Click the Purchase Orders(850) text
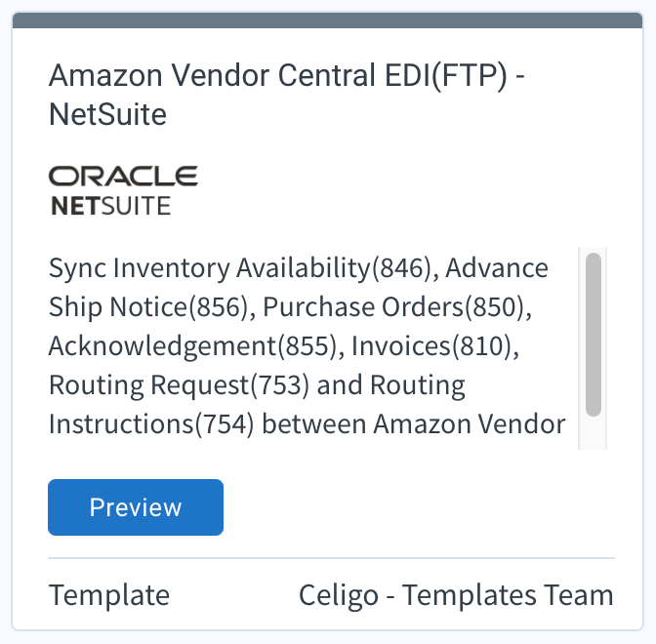This screenshot has height=644, width=656. coord(397,307)
